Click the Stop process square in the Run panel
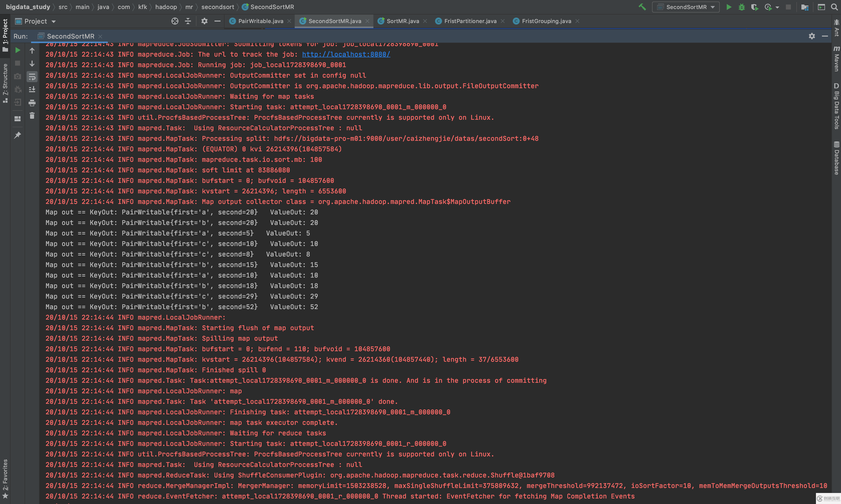 click(x=18, y=63)
